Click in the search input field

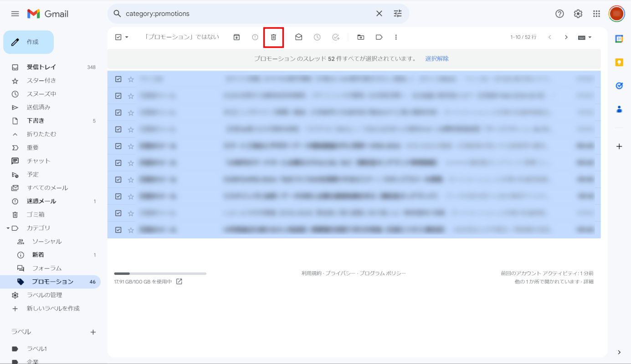(248, 14)
